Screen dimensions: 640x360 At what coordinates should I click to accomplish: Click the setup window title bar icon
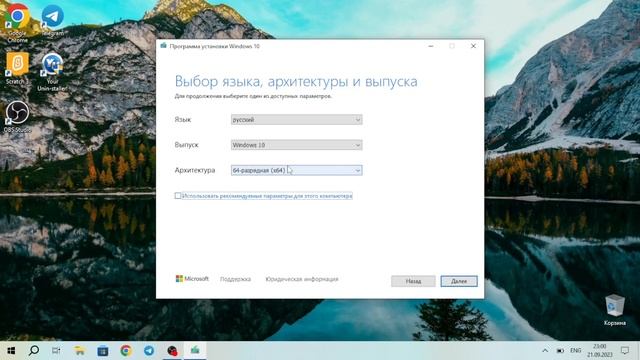click(x=164, y=46)
